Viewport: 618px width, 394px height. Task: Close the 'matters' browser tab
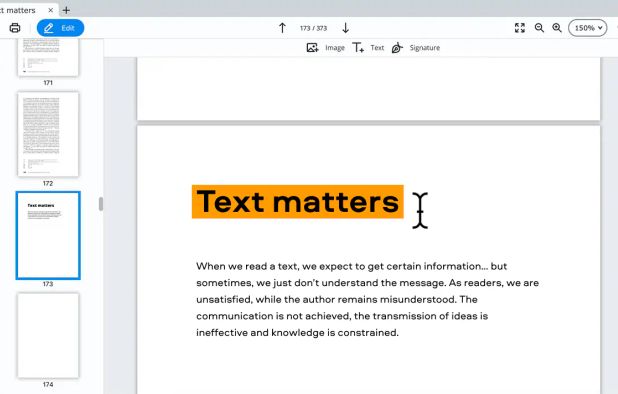pos(50,10)
